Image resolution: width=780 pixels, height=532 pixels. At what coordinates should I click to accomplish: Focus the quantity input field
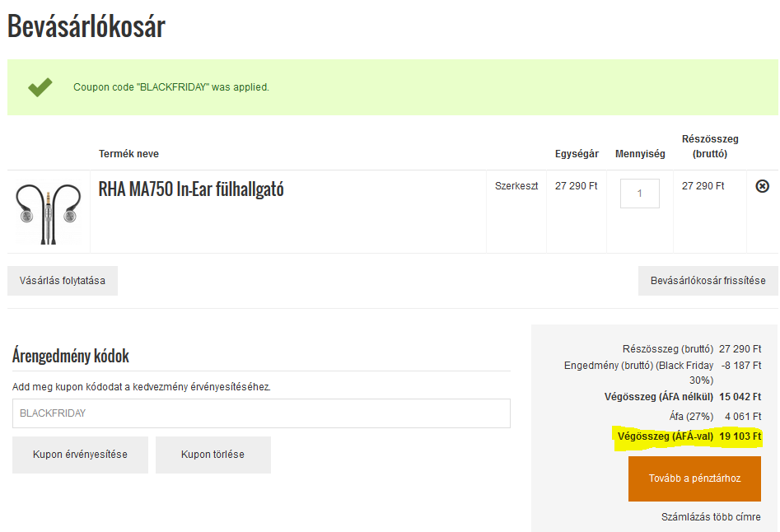click(640, 194)
